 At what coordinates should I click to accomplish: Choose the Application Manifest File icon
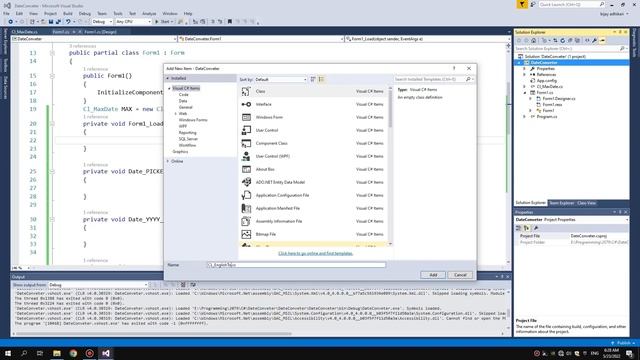tap(246, 209)
